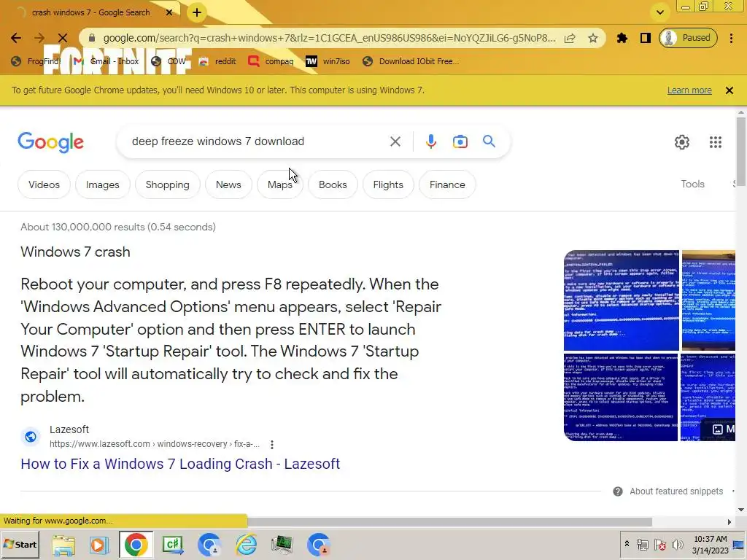The height and width of the screenshot is (560, 747).
Task: Open a new tab with plus button
Action: (x=197, y=12)
